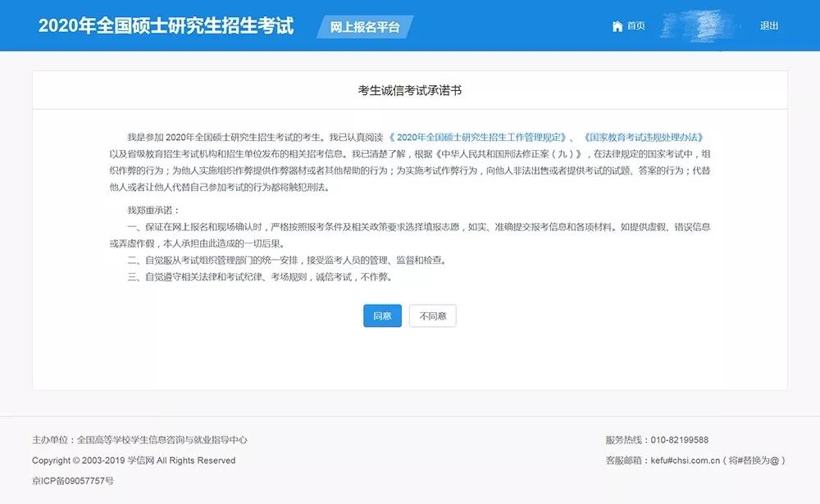Click the Copyright 2003-2019 学信网 footer line

(x=134, y=461)
